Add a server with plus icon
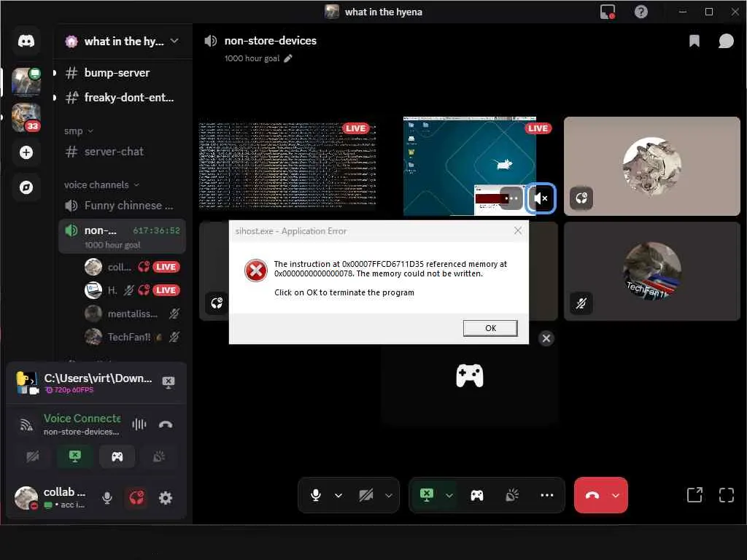 [x=26, y=152]
